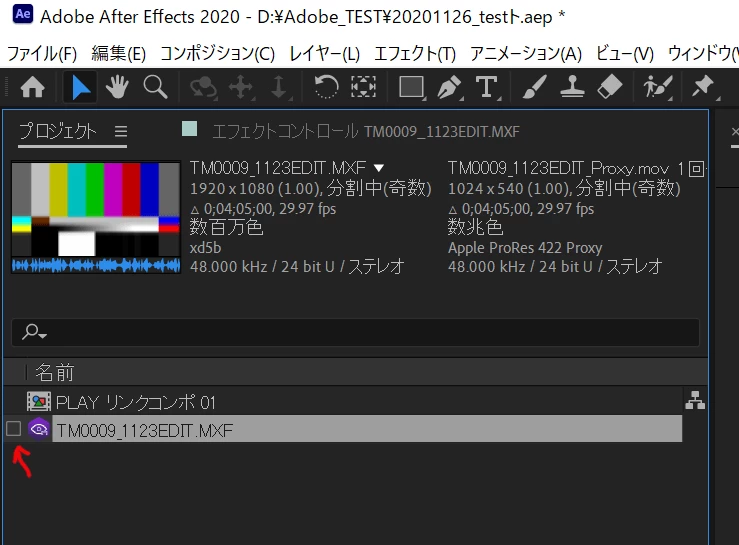Click the color label swatch beside エフェクトコントロール
This screenshot has width=739, height=545.
click(x=189, y=129)
